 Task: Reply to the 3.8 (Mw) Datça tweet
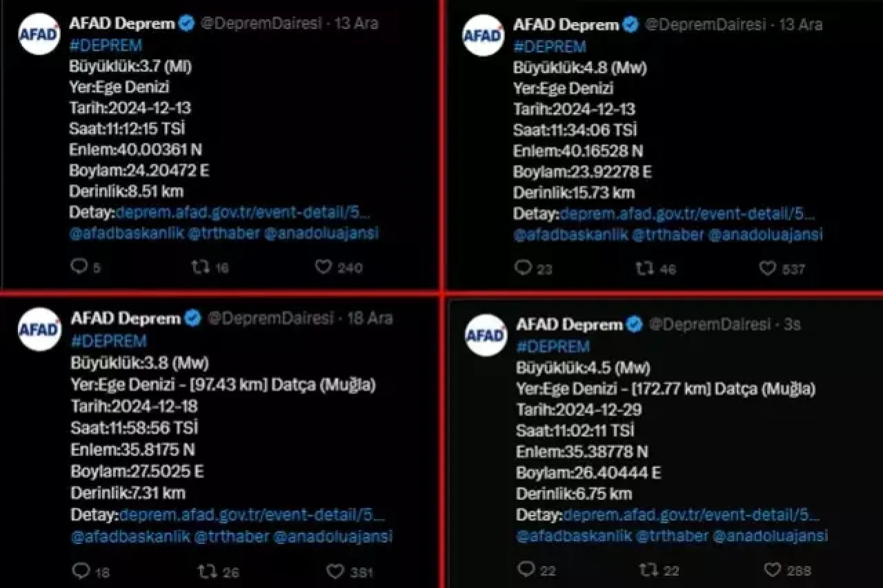pyautogui.click(x=81, y=571)
